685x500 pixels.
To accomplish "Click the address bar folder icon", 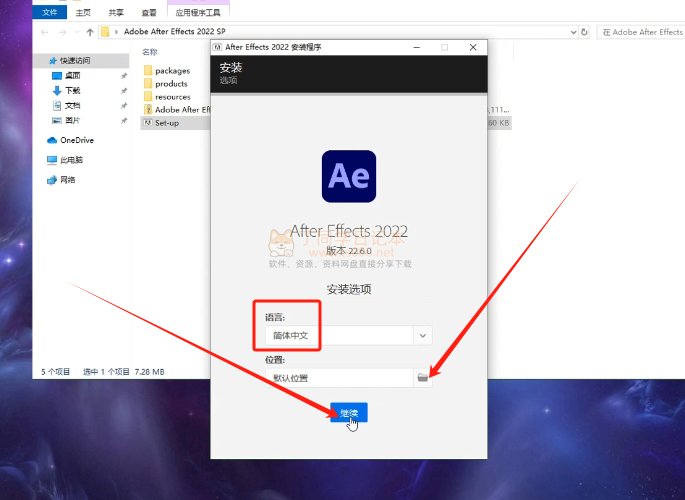I will (x=105, y=32).
